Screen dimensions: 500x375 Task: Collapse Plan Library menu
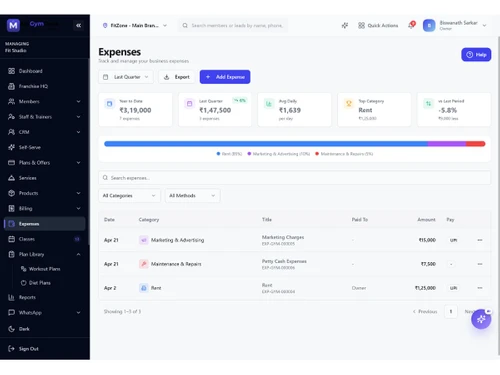coord(45,254)
